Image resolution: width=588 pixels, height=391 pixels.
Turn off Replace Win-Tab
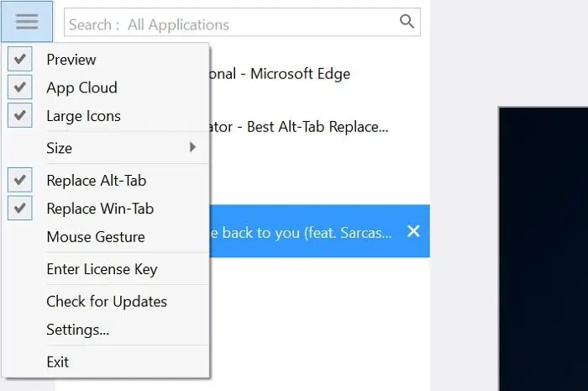tap(20, 208)
